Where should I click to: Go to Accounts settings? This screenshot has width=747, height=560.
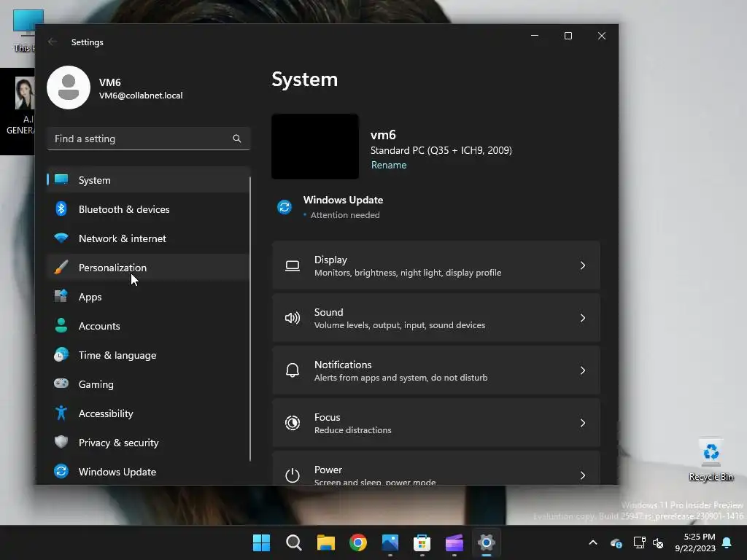coord(148,326)
